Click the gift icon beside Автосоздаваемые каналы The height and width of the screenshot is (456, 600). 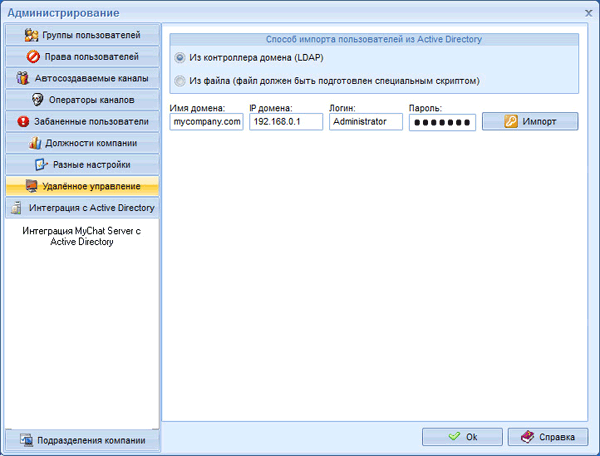coord(23,78)
